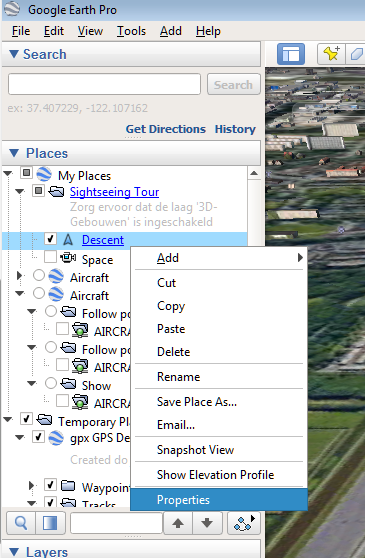The image size is (365, 558).
Task: Open the Tools menu
Action: [x=131, y=31]
